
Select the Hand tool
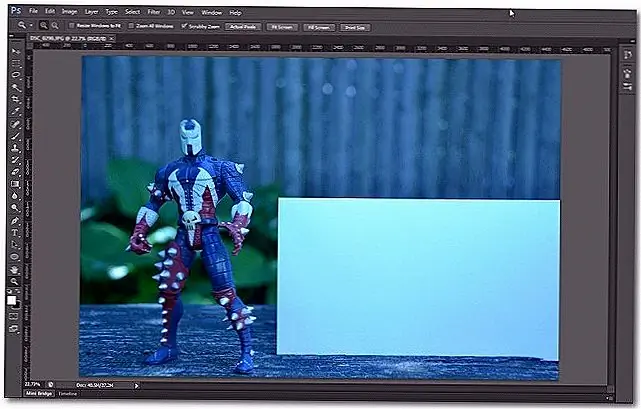tap(16, 268)
